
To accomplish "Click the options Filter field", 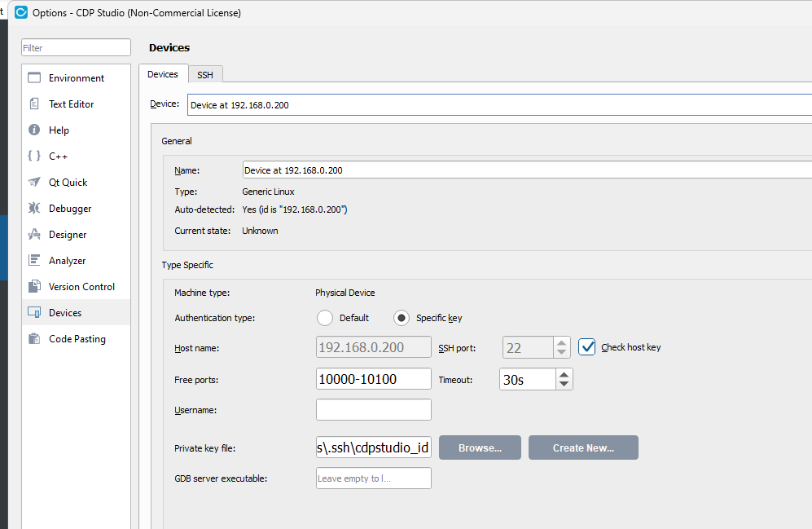I will tap(76, 47).
